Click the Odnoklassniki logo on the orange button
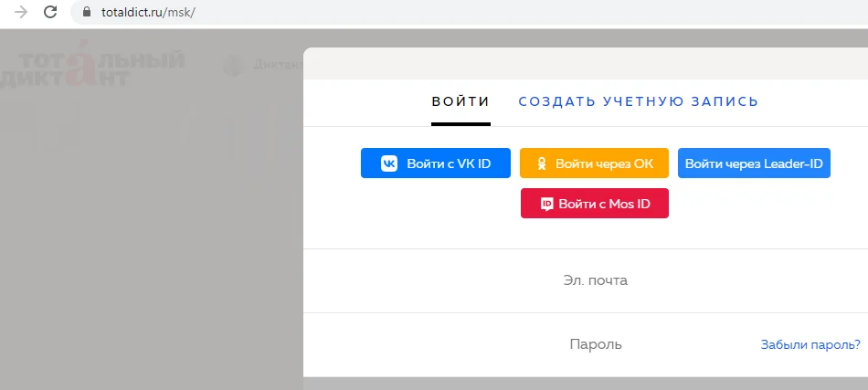 (542, 163)
